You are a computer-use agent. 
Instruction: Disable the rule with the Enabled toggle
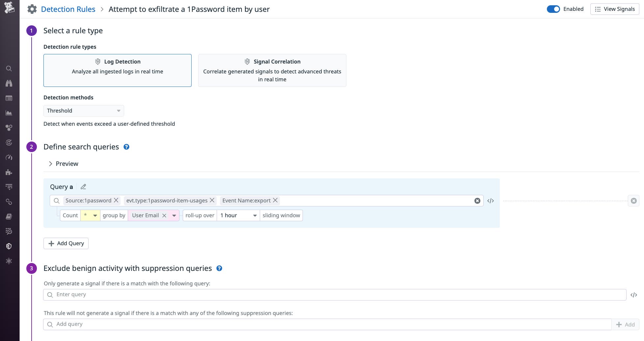pos(553,9)
